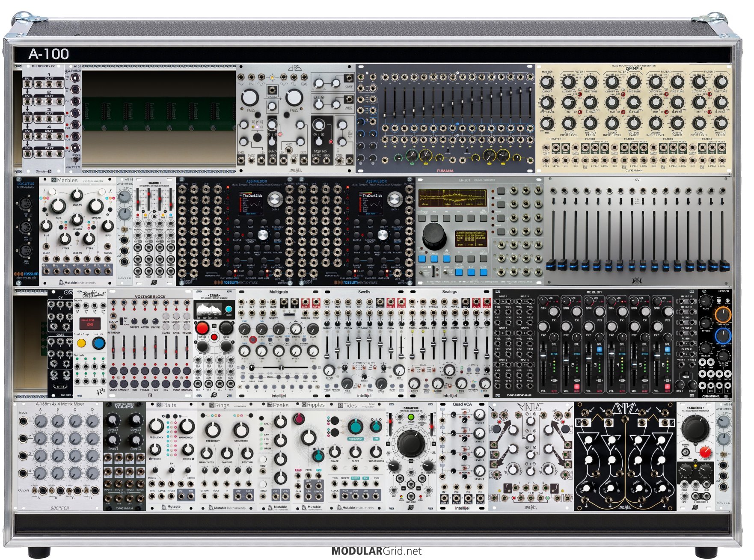Click the red knob on KAMIENIEC
Screen dimensions: 754x560
tap(705, 452)
